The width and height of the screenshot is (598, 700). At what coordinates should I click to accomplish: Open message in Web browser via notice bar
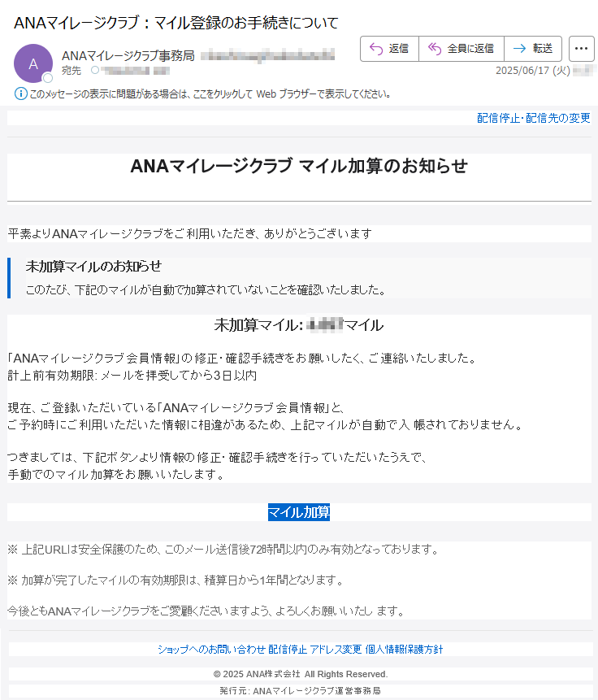click(210, 94)
